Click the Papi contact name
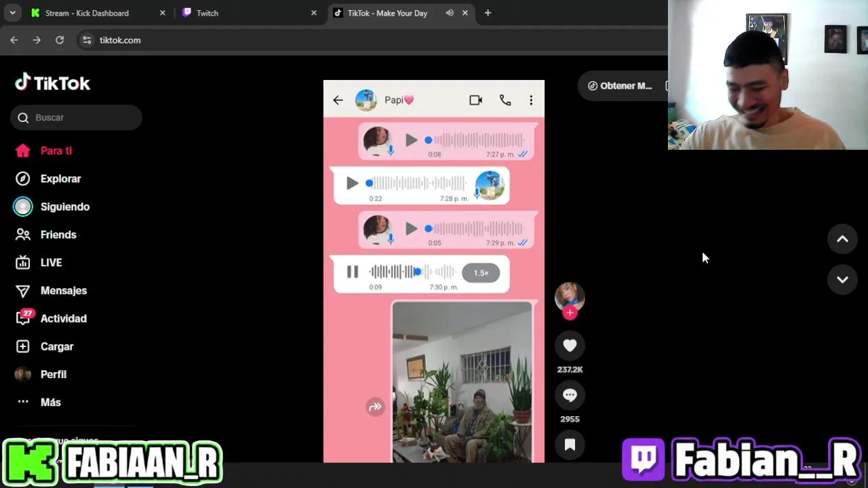Viewport: 868px width, 488px height. pos(399,100)
